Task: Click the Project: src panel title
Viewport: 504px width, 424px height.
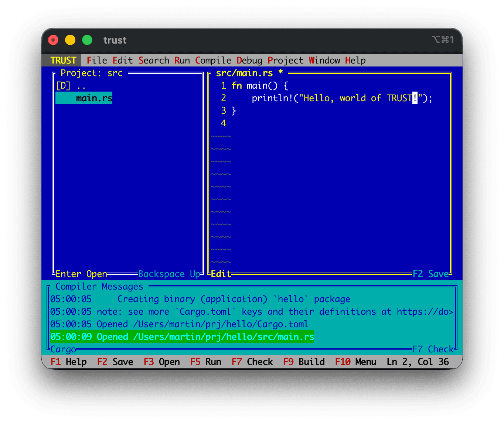Action: click(91, 73)
